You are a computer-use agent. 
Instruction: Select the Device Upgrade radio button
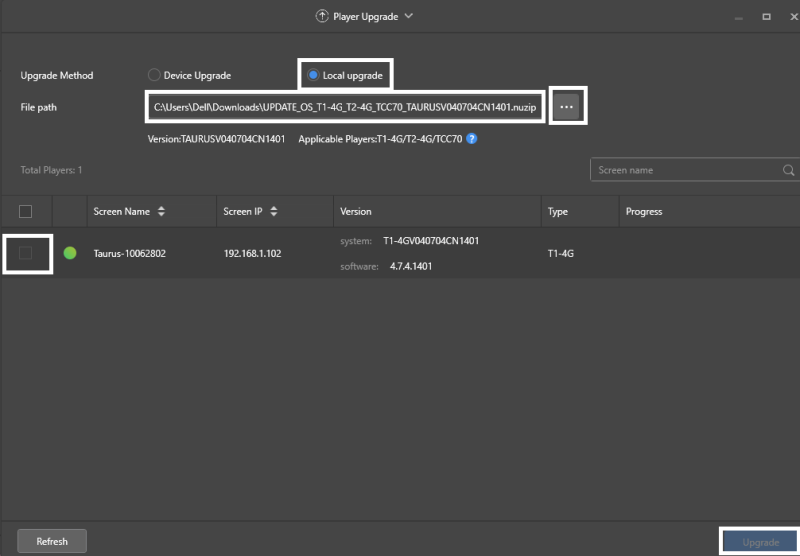(x=154, y=75)
